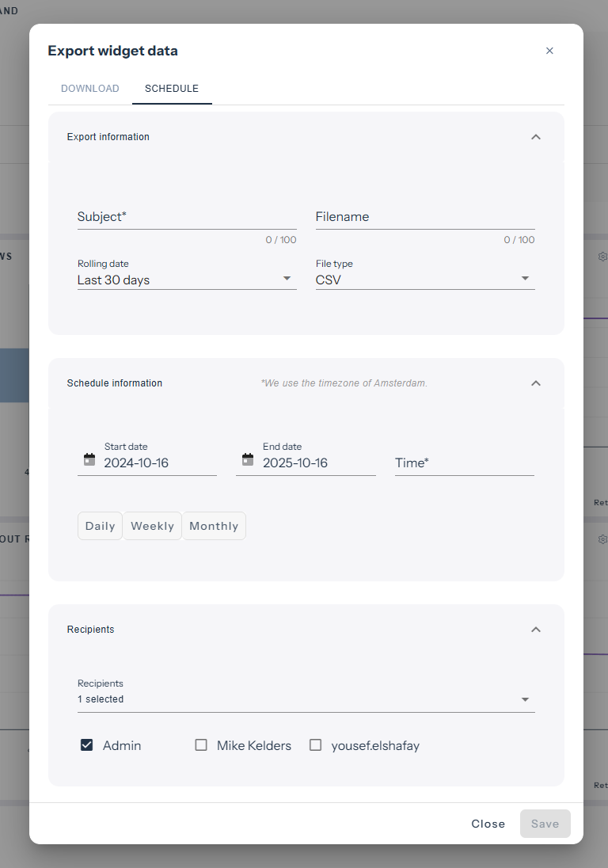
Task: Choose the Daily frequency option
Action: [101, 526]
